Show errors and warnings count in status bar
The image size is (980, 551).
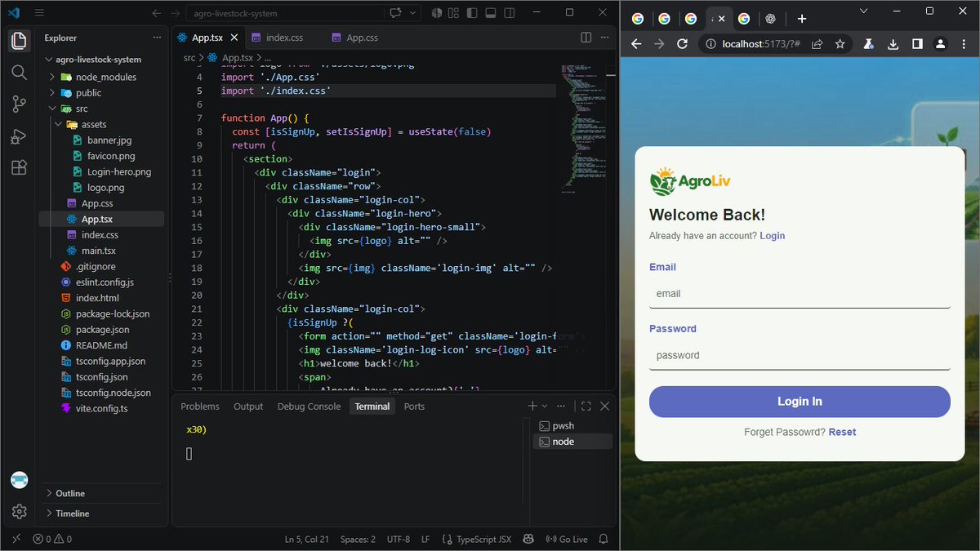[52, 540]
